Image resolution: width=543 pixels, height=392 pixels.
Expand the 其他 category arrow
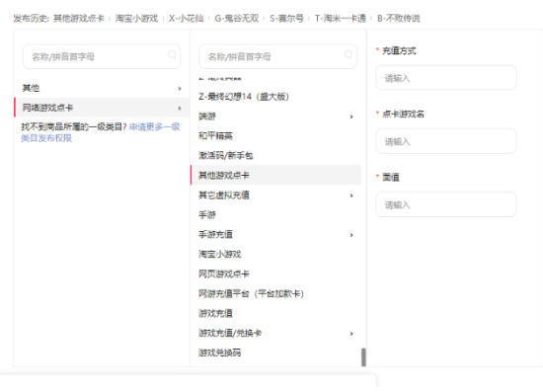[180, 89]
